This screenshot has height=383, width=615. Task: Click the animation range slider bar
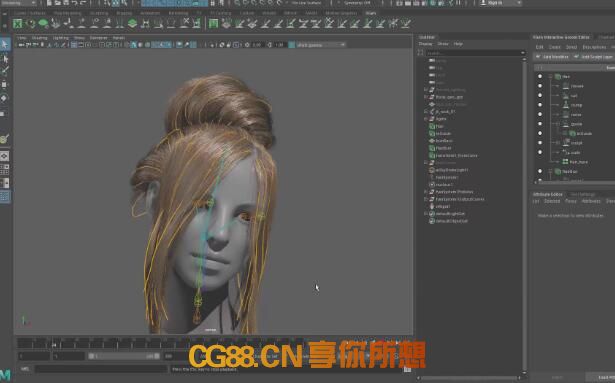(x=124, y=356)
